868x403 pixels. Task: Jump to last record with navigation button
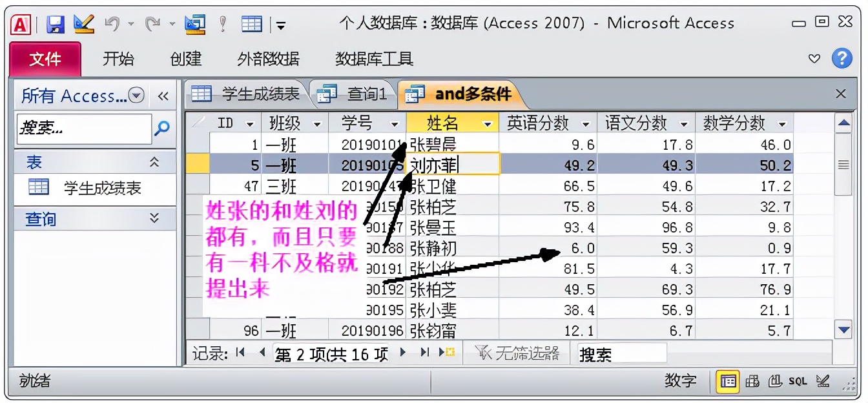tap(424, 353)
